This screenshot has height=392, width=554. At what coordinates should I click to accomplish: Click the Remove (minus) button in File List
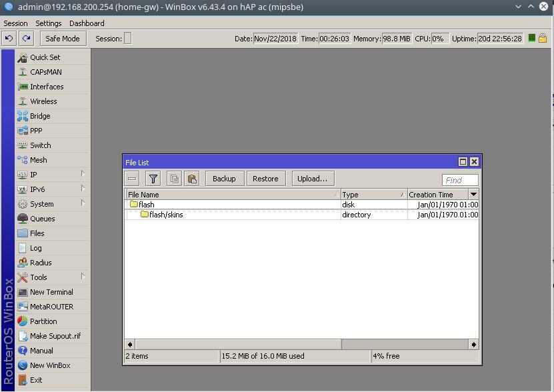132,179
